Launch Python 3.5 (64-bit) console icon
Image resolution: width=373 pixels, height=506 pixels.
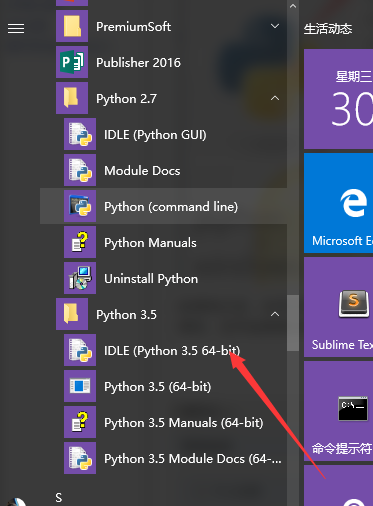coord(80,386)
